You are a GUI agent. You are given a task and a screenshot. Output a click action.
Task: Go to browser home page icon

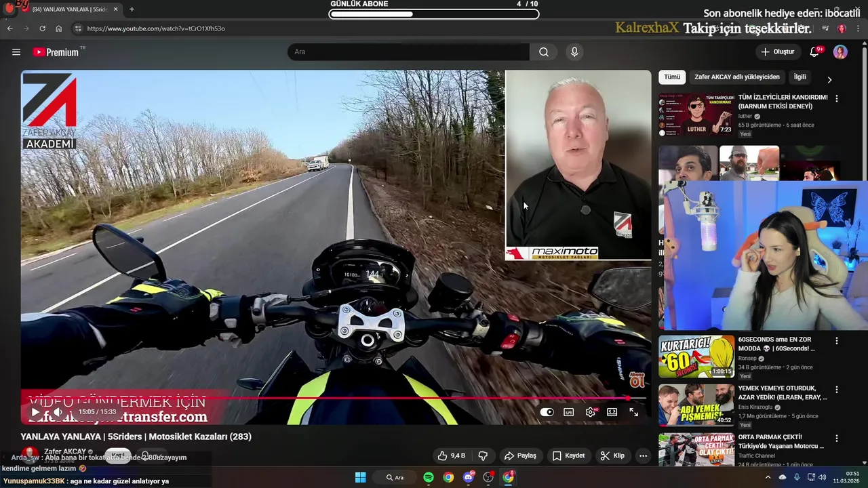tap(59, 28)
